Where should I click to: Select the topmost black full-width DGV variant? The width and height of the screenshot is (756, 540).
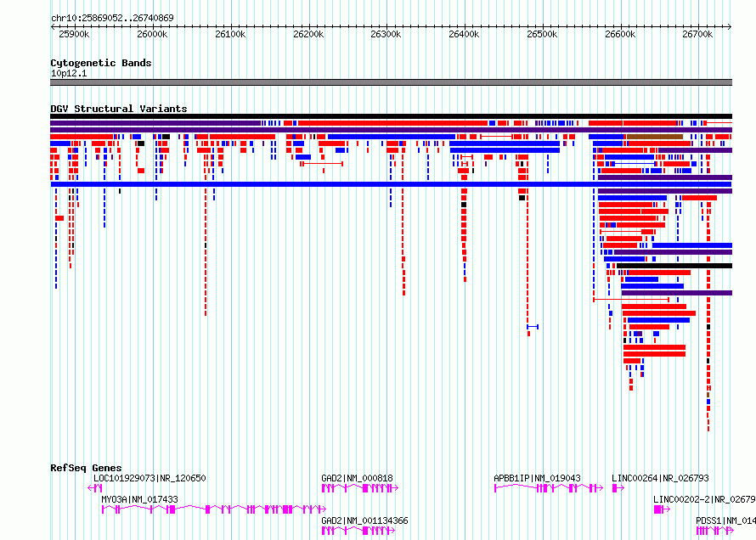[x=391, y=116]
